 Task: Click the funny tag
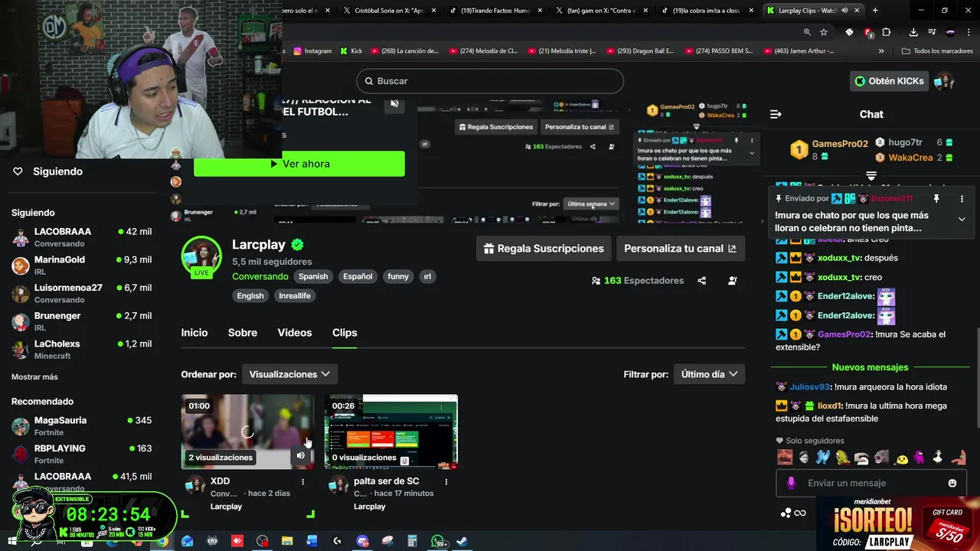(x=398, y=276)
